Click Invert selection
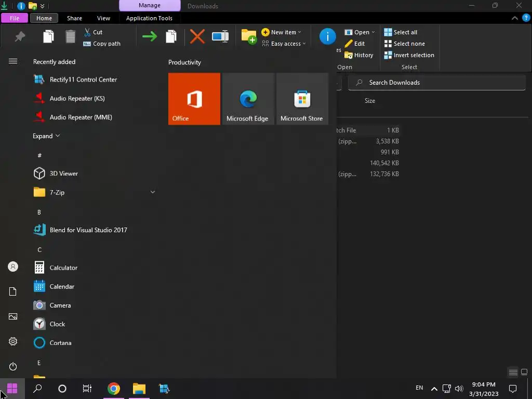The height and width of the screenshot is (399, 532). tap(409, 55)
